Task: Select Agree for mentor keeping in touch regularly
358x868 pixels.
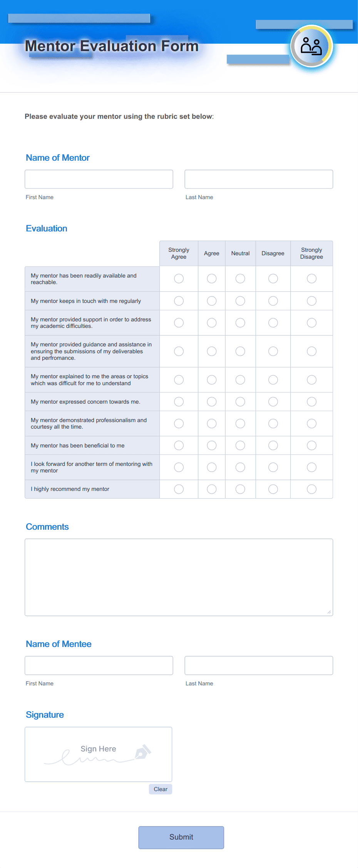Action: click(211, 301)
